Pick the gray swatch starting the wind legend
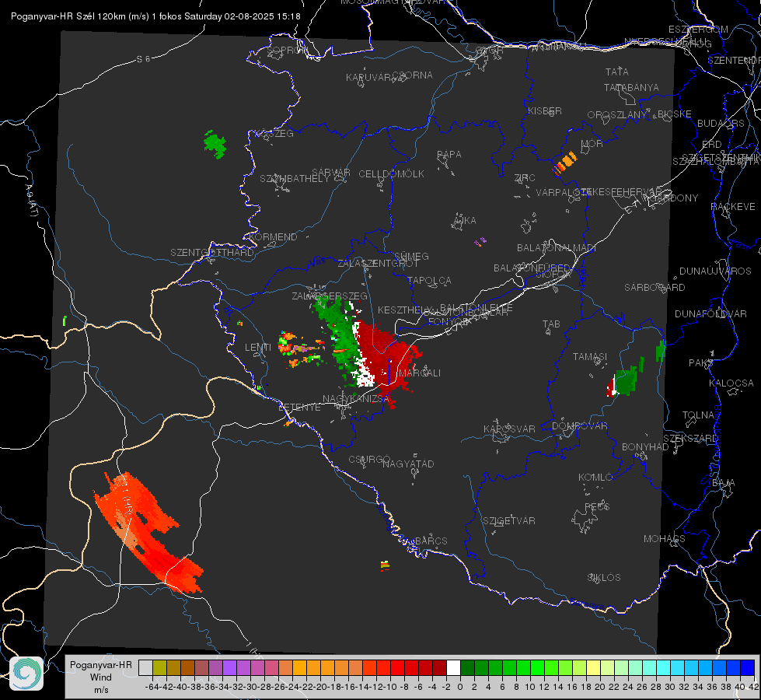The image size is (761, 700). point(145,668)
